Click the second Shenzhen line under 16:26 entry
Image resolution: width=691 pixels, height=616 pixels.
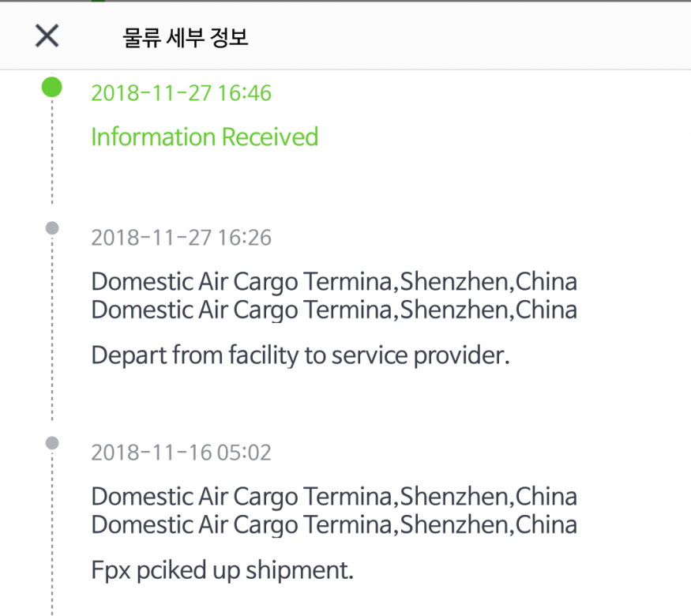pos(334,310)
